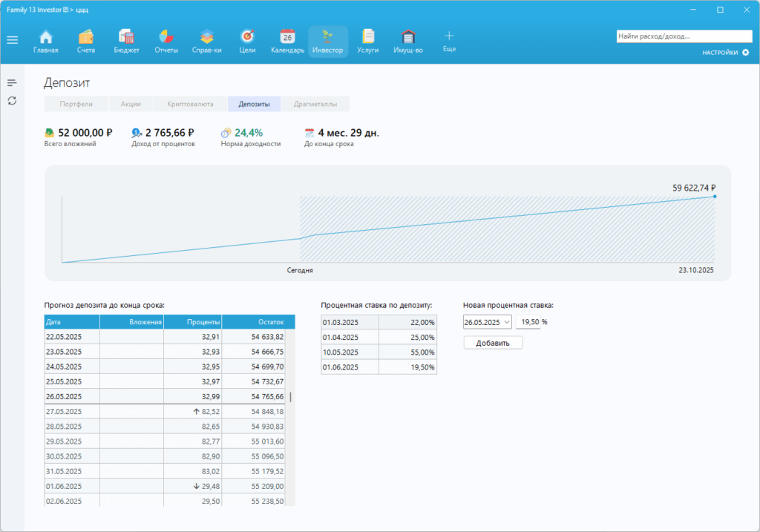The width and height of the screenshot is (760, 532).
Task: Click the 24,4% yield rate value
Action: 249,133
